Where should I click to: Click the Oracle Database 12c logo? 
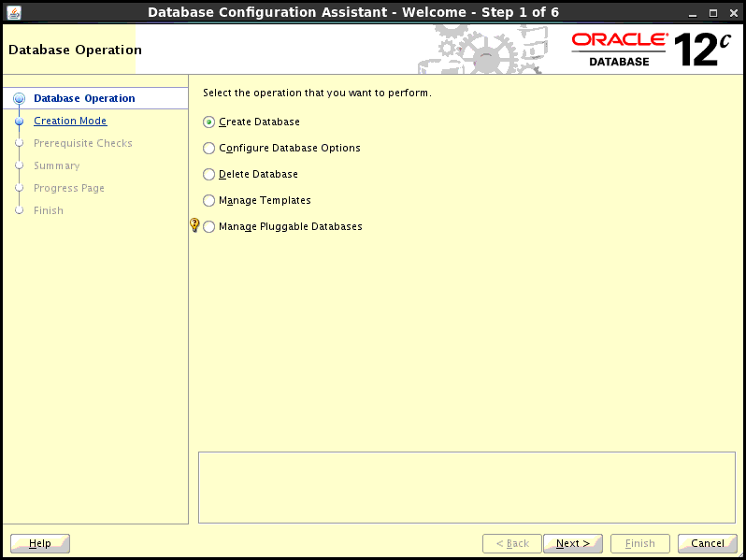point(651,50)
